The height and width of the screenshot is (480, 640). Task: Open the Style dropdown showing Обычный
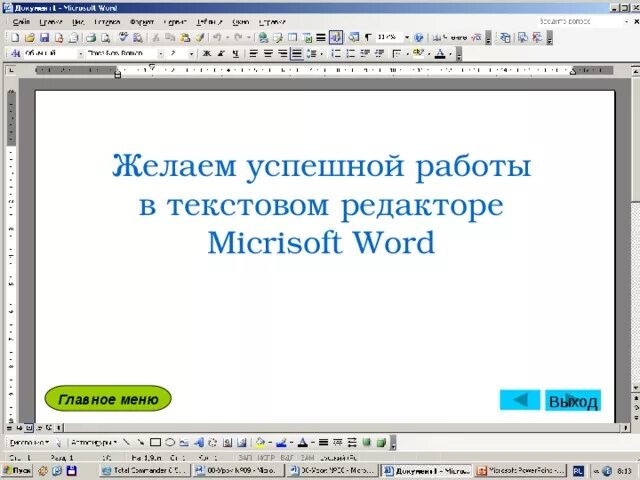click(x=81, y=53)
